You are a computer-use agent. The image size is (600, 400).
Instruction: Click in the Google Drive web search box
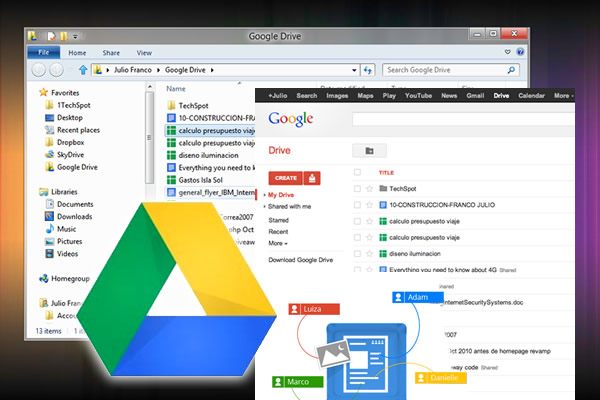click(463, 119)
